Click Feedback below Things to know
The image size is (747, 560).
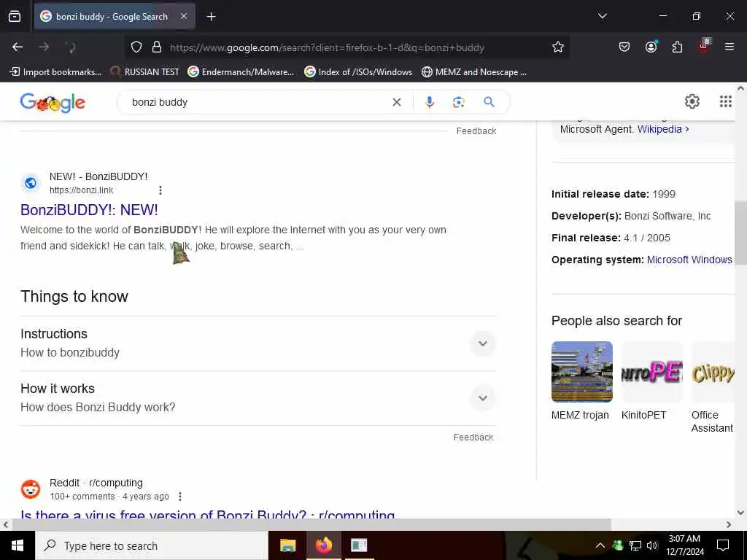(x=473, y=437)
